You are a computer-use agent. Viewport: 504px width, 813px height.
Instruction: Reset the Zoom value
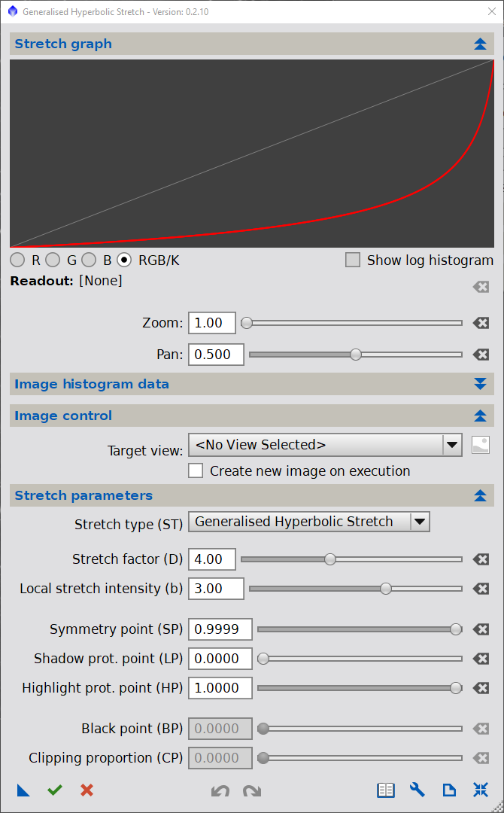tap(481, 323)
